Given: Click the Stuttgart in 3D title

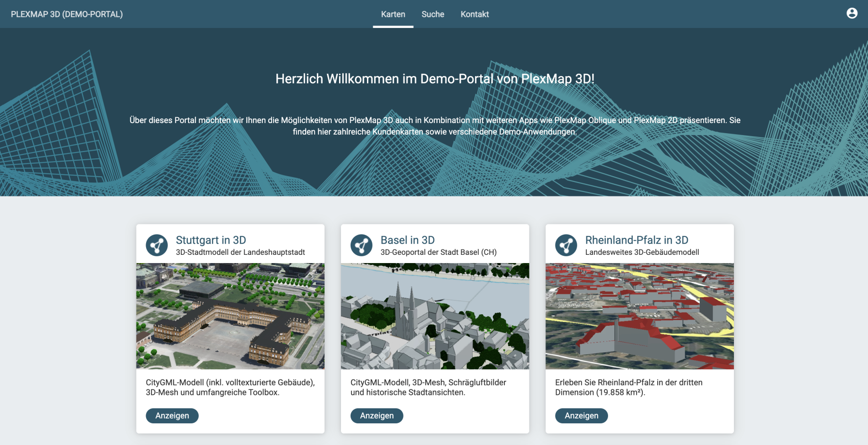Looking at the screenshot, I should point(211,240).
